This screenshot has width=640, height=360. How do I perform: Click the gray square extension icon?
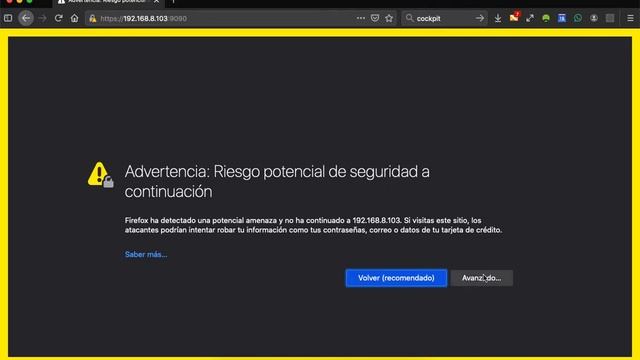coord(610,18)
